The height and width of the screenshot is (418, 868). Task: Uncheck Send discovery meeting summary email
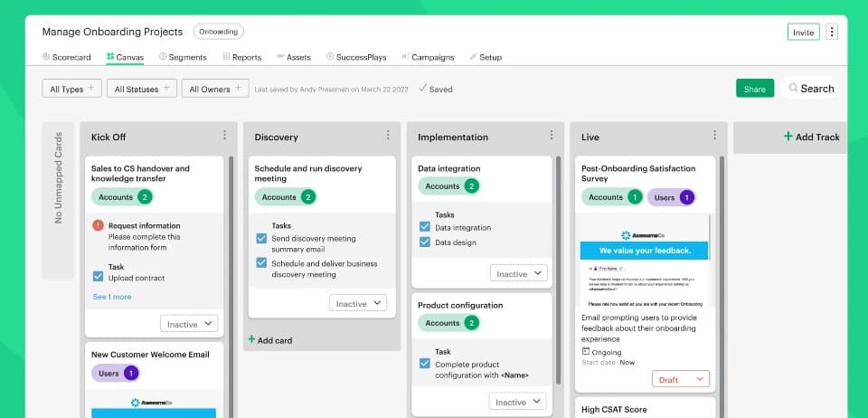click(x=261, y=239)
